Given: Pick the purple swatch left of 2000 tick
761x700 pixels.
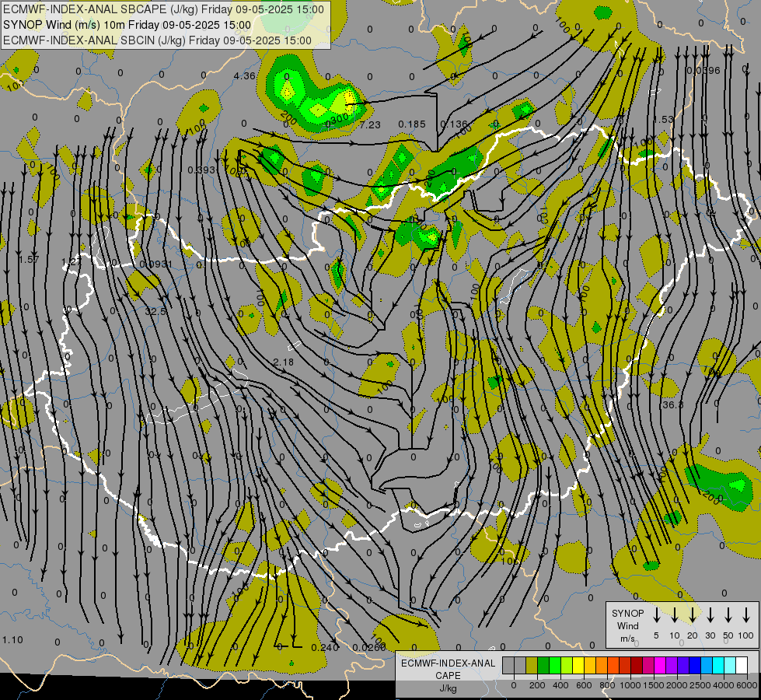Looking at the screenshot, I should click(672, 665).
